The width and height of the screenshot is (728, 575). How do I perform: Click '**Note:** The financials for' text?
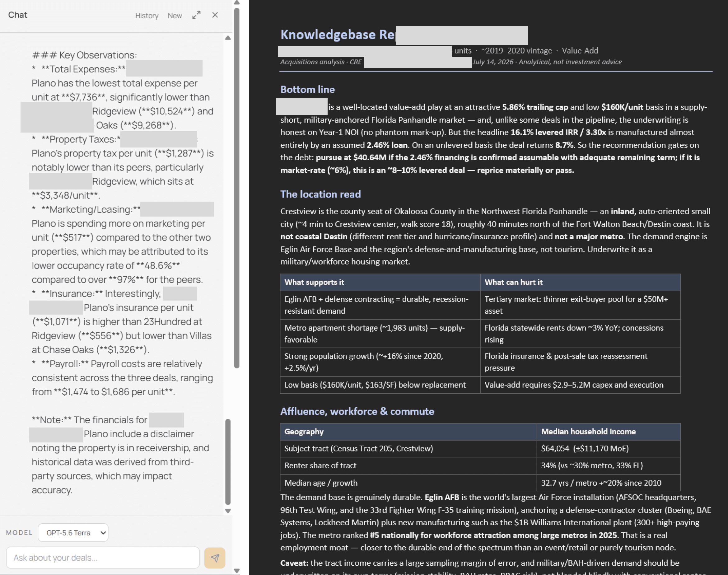[89, 420]
